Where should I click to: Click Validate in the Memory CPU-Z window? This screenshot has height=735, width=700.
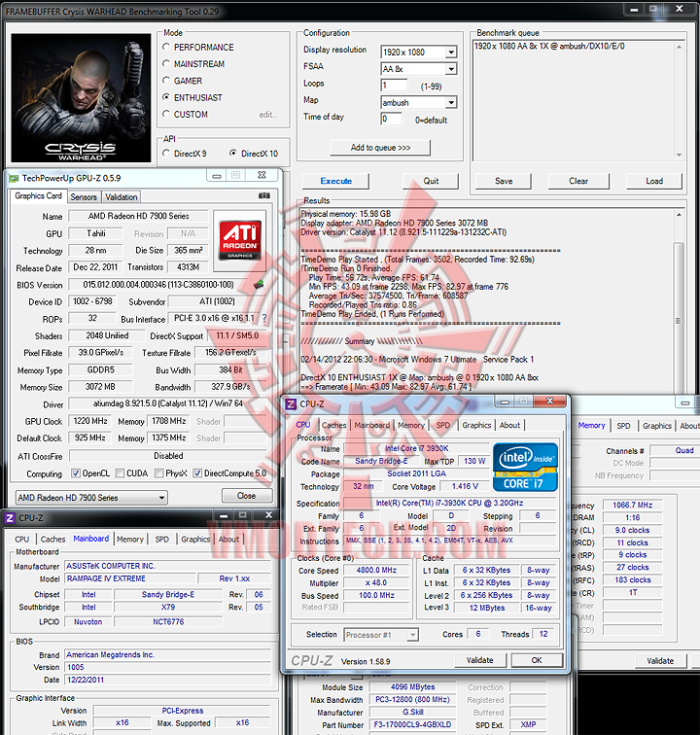[660, 661]
